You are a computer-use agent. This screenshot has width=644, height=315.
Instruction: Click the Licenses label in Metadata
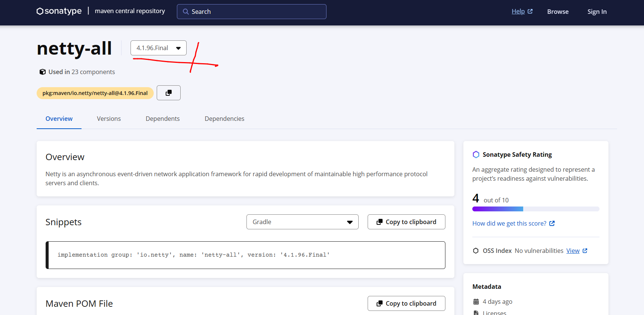pos(494,313)
